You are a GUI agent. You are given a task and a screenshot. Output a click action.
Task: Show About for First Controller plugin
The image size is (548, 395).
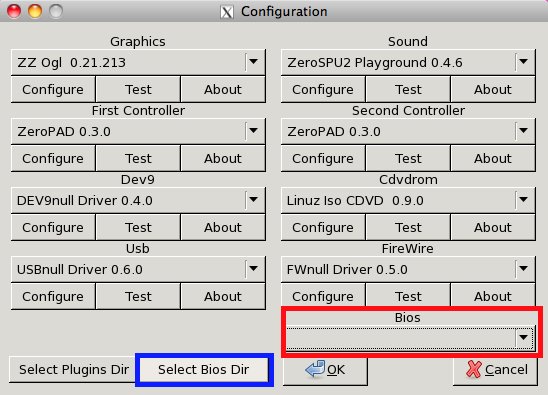click(x=223, y=158)
